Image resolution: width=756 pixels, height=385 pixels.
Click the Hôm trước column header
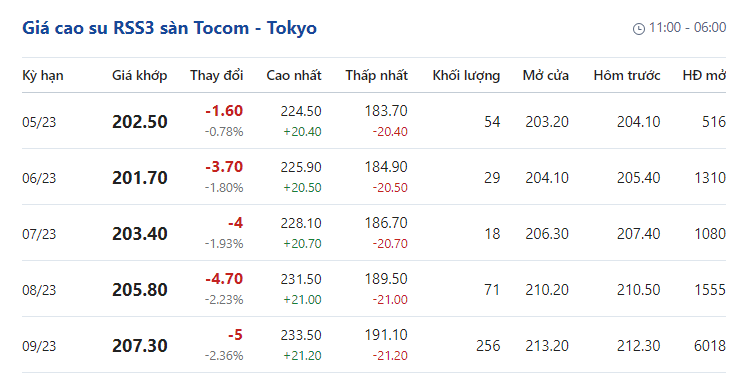pyautogui.click(x=627, y=76)
